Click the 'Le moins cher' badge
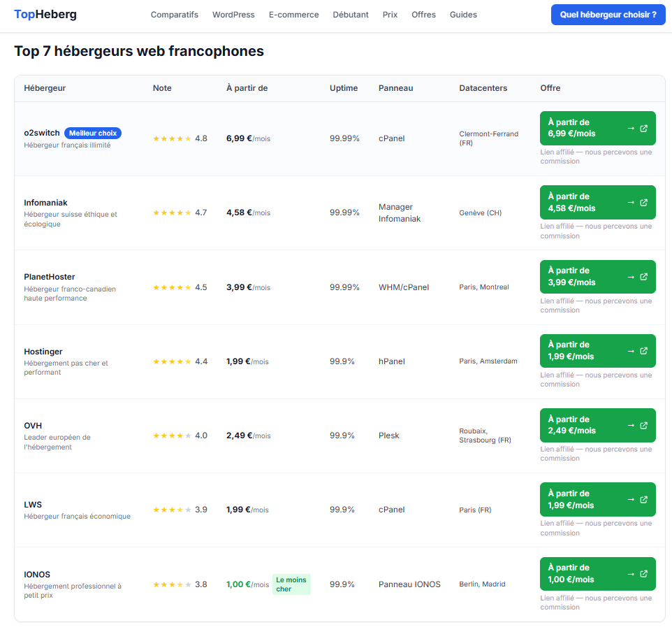This screenshot has height=641, width=672. (x=291, y=584)
